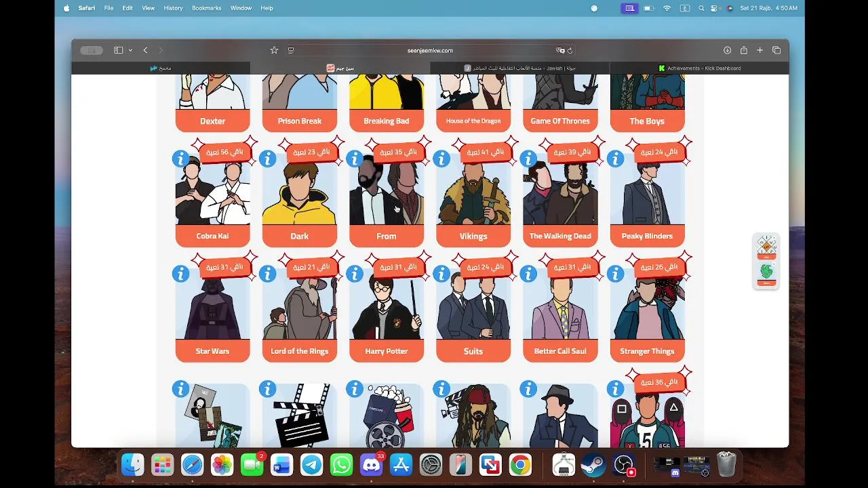Open Discord from the Dock
This screenshot has width=868, height=488.
coord(371,464)
